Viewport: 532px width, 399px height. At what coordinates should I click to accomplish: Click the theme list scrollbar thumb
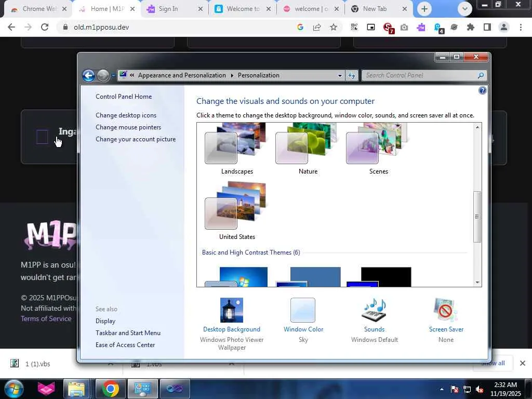[x=477, y=217]
